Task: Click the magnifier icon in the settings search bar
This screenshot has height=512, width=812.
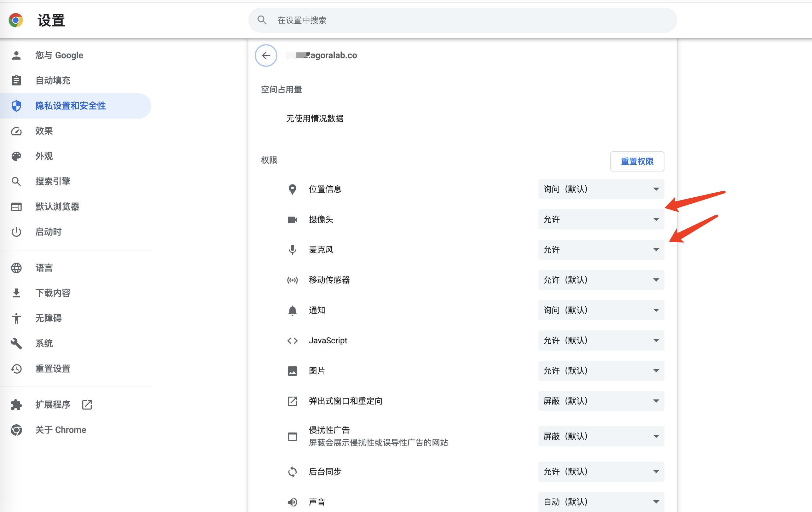Action: (262, 20)
